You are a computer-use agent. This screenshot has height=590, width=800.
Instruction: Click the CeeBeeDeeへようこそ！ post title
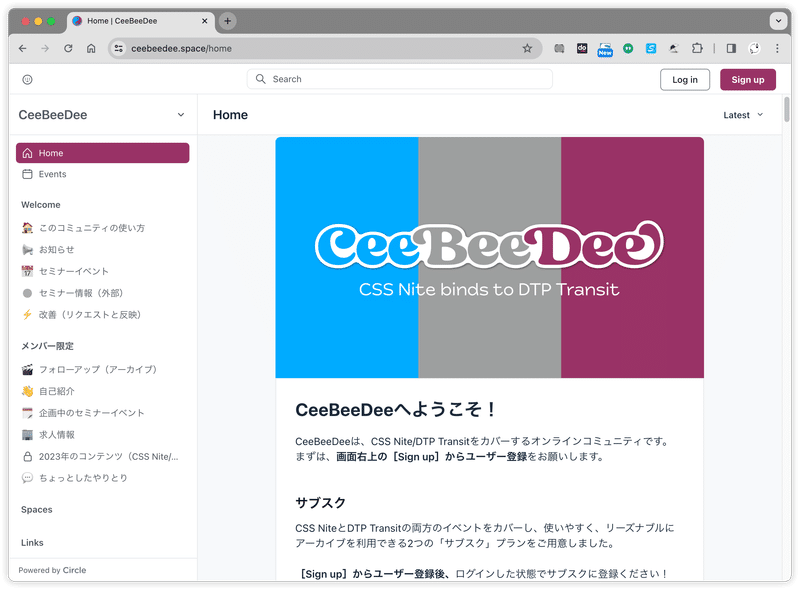396,409
